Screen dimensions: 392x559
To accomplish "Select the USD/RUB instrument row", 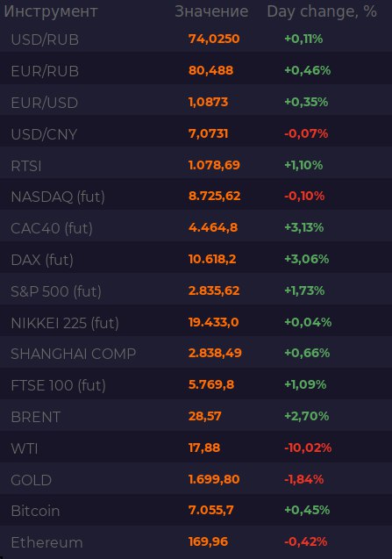I will pos(196,39).
